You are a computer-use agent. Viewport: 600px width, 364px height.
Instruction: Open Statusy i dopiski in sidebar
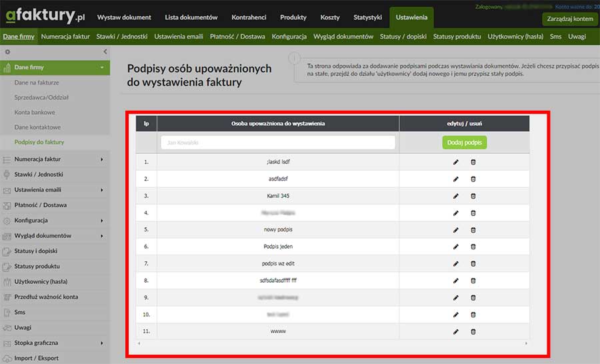pos(36,251)
